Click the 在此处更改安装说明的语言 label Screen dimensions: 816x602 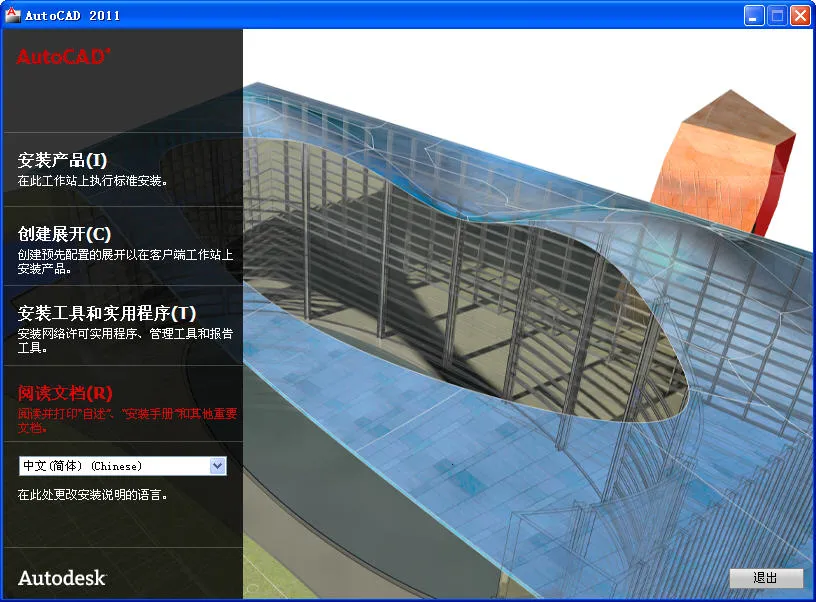[88, 492]
